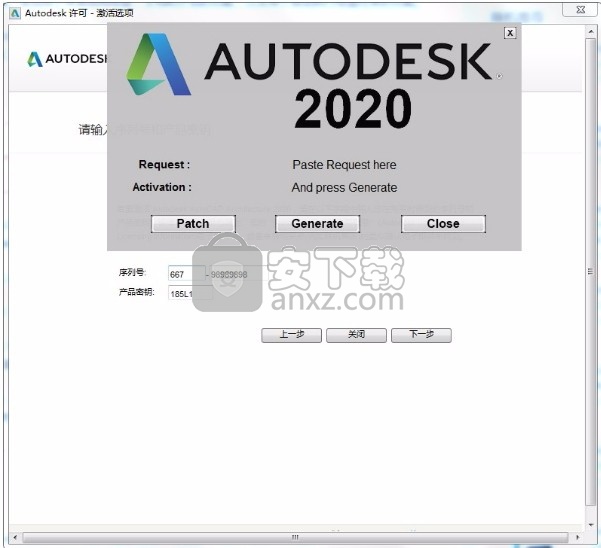Click the vertical scrollbar thumb
The width and height of the screenshot is (601, 548).
(590, 271)
